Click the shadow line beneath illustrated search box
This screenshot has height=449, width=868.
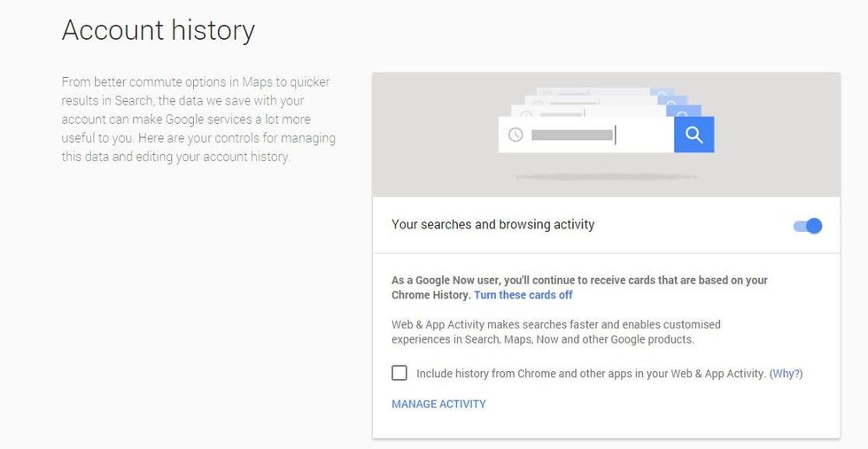(x=606, y=177)
